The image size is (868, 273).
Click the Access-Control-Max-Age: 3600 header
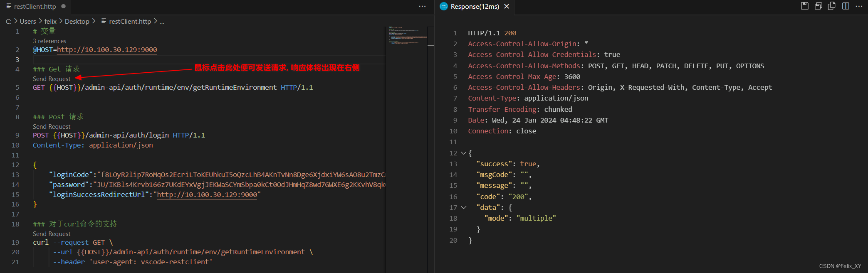click(x=524, y=76)
